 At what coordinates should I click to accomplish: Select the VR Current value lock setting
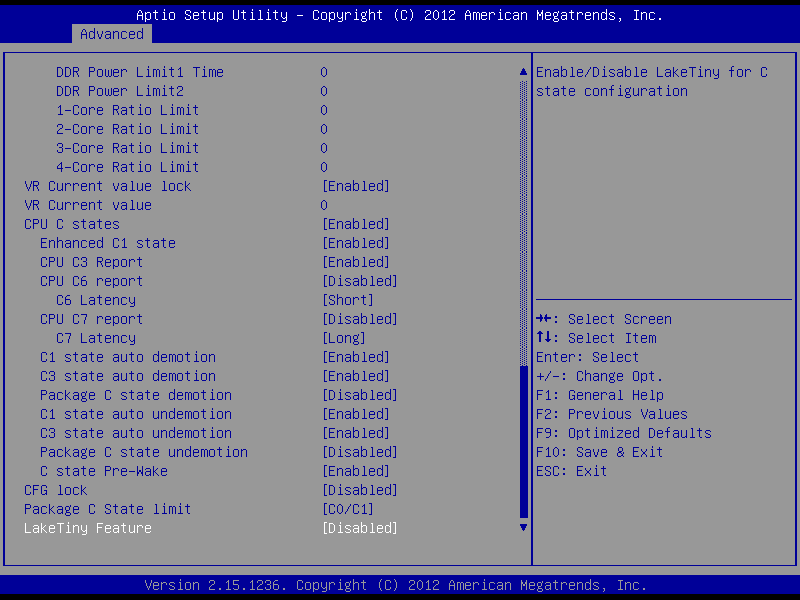point(107,186)
